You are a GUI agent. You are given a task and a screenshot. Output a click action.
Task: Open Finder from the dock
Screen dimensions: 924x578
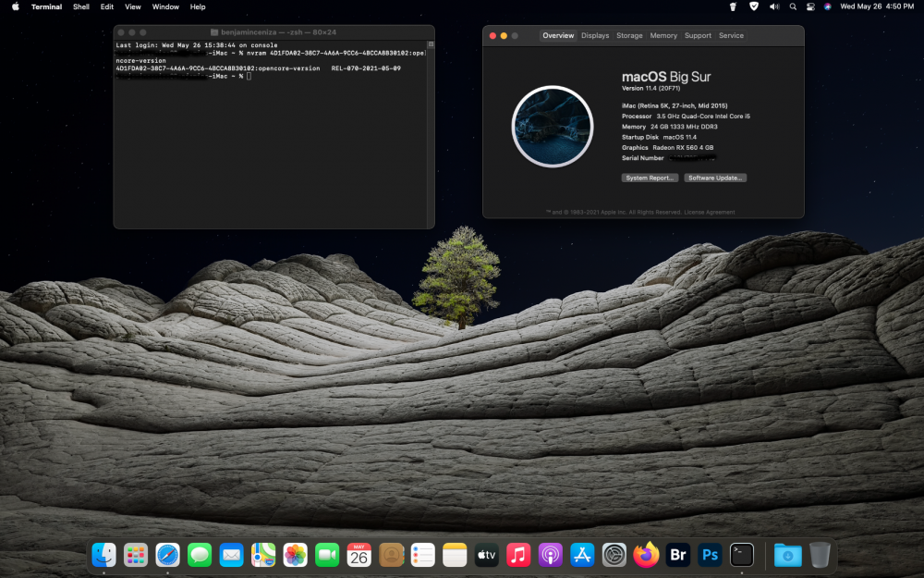[x=104, y=555]
